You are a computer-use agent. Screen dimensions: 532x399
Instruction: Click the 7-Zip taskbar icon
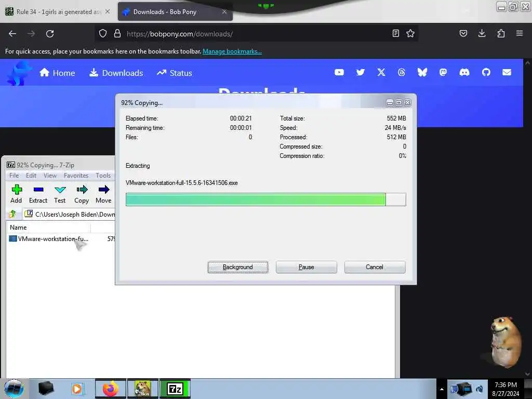(x=175, y=389)
